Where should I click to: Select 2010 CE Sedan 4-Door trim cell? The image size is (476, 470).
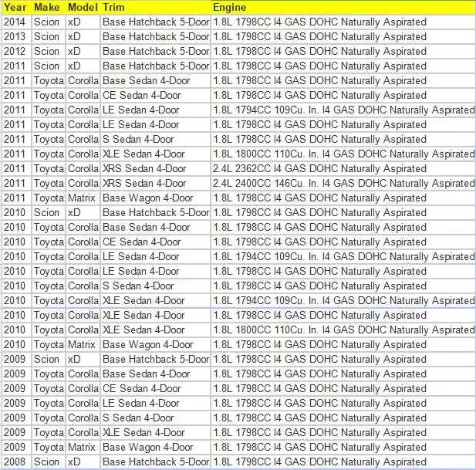pos(155,242)
